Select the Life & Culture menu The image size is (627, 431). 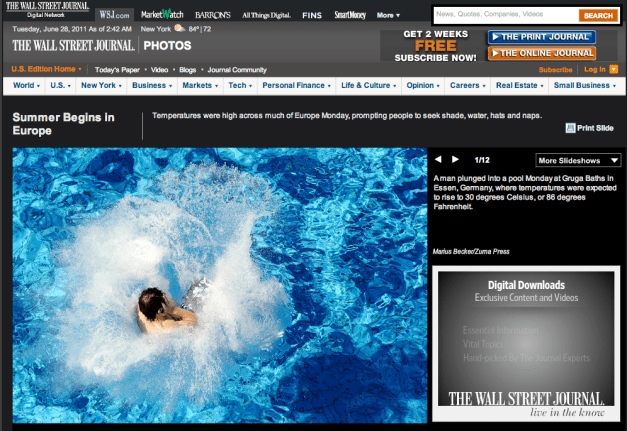(x=364, y=86)
